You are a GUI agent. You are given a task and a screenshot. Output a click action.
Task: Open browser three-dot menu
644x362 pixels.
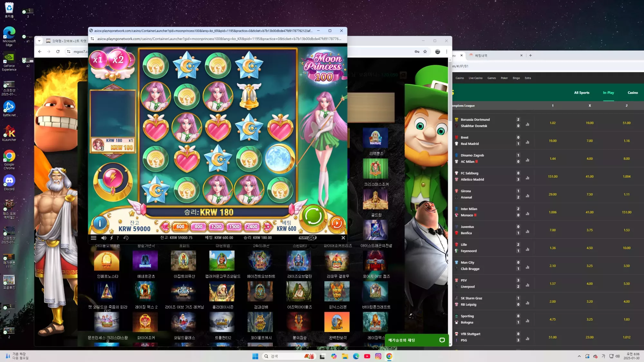(447, 52)
